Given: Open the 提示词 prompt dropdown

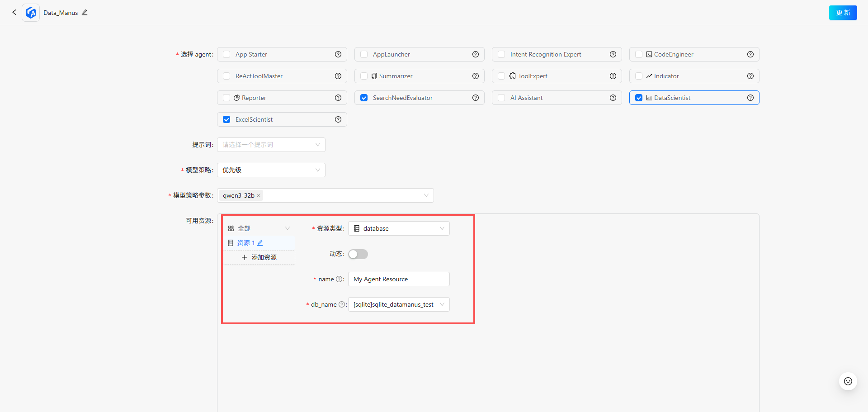Looking at the screenshot, I should click(x=271, y=145).
